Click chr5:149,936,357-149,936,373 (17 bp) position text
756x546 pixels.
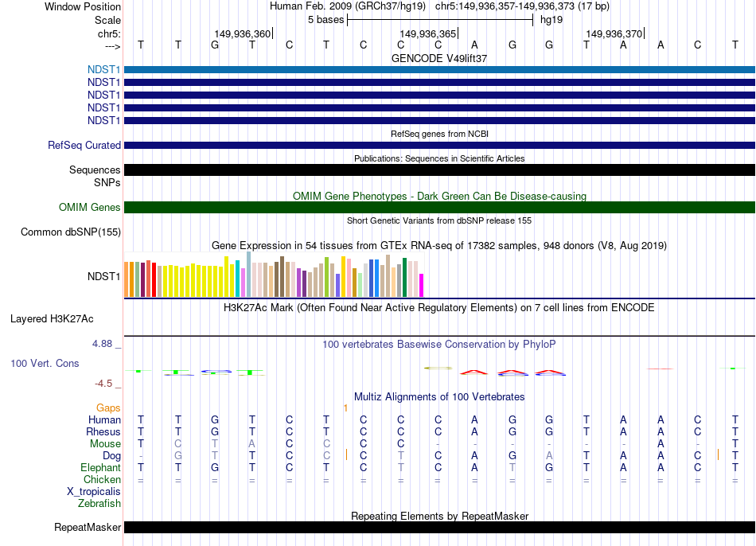[522, 6]
